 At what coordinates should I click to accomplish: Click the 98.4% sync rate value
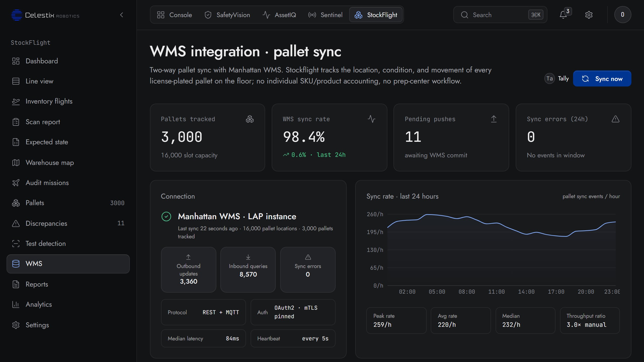coord(304,137)
